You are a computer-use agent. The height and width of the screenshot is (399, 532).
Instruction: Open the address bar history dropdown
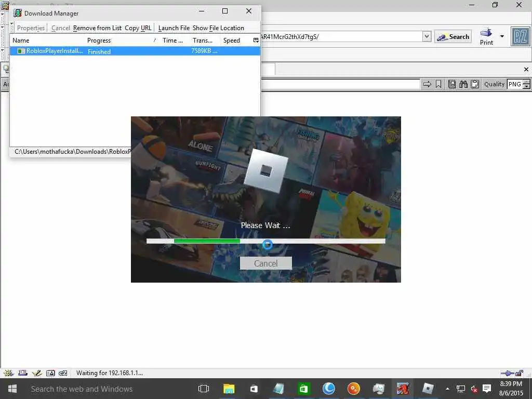tap(427, 36)
